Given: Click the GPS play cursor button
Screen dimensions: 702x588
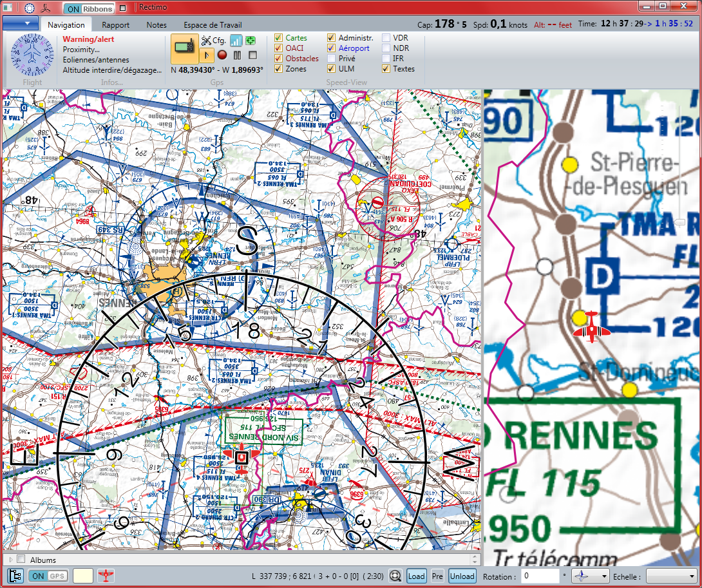Looking at the screenshot, I should 206,55.
